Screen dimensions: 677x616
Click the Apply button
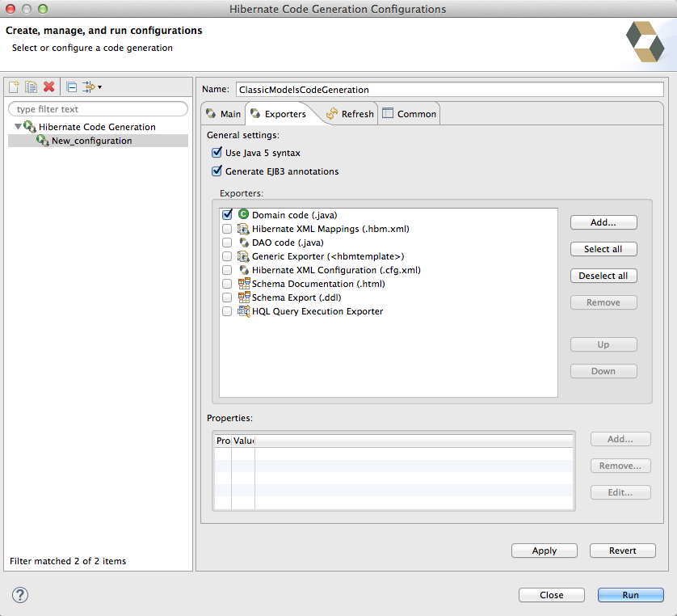click(x=545, y=551)
